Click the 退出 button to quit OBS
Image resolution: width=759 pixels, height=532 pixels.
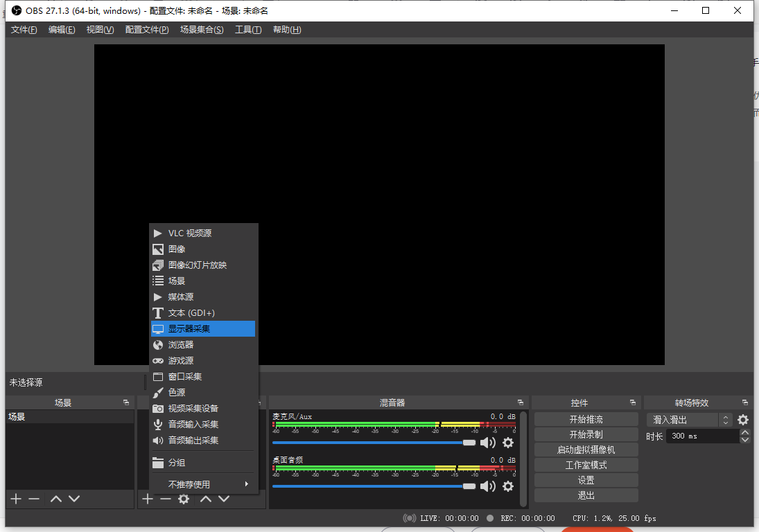click(585, 495)
